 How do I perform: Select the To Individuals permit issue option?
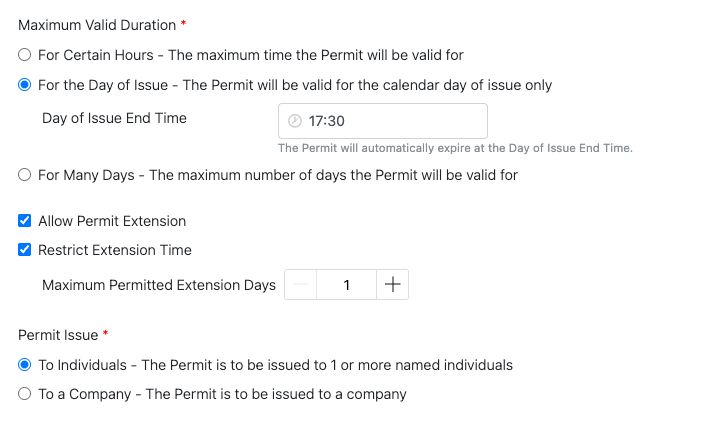point(25,365)
